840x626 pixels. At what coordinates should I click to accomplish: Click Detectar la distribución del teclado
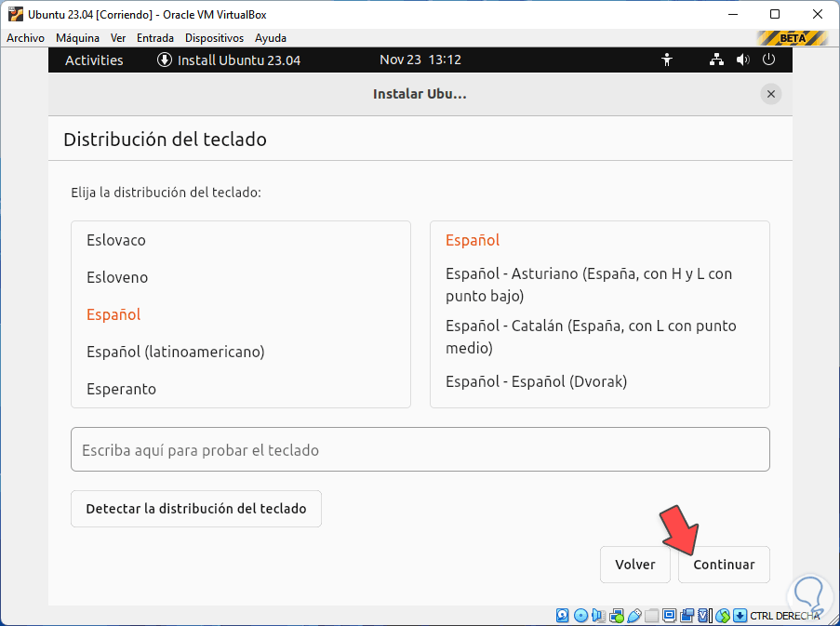pyautogui.click(x=196, y=509)
